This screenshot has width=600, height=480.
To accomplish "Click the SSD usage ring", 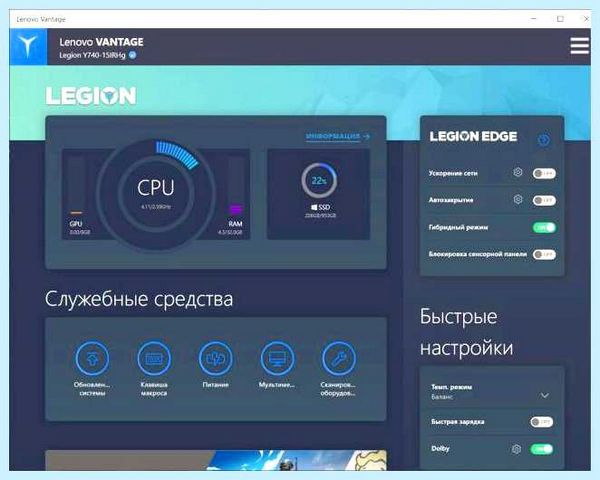I will pyautogui.click(x=319, y=180).
